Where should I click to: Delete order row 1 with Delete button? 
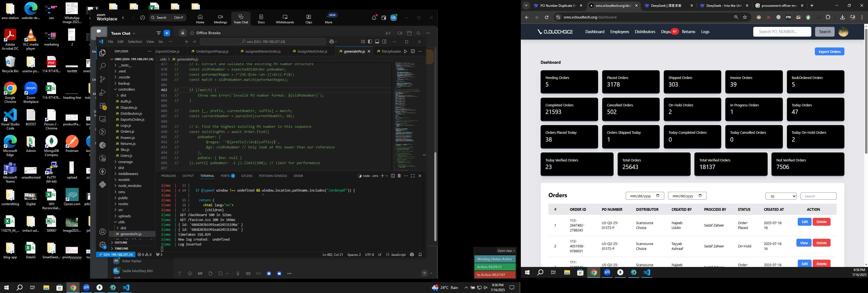coord(822,222)
